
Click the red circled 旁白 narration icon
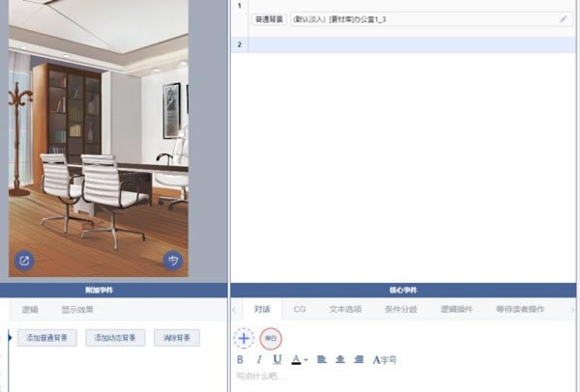tap(272, 339)
